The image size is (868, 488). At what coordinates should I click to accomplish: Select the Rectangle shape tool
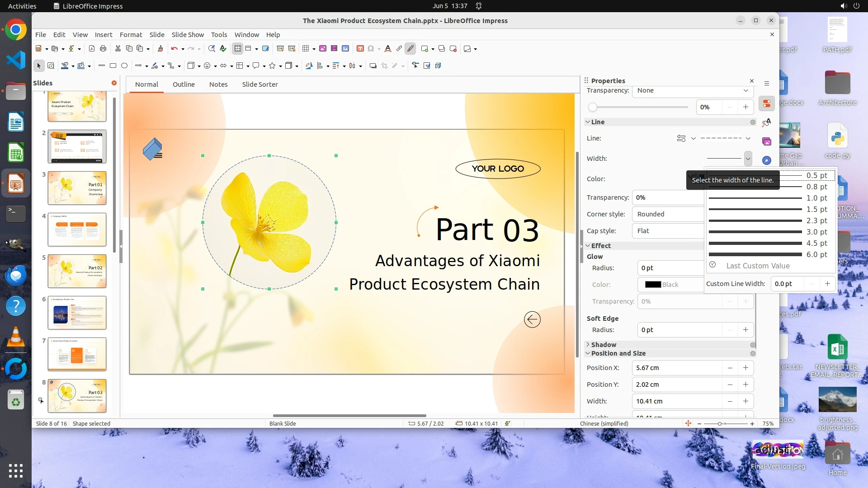pyautogui.click(x=113, y=66)
